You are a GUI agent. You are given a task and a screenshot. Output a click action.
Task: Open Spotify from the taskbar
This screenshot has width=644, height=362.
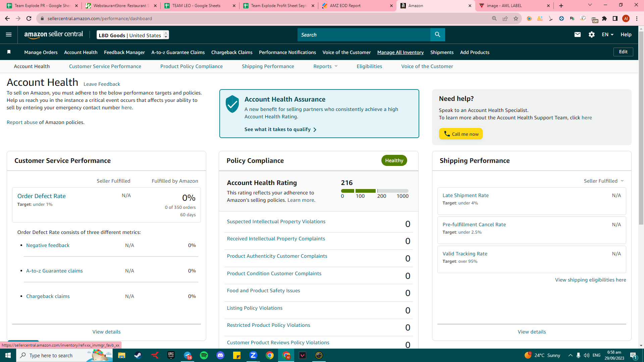pyautogui.click(x=204, y=355)
